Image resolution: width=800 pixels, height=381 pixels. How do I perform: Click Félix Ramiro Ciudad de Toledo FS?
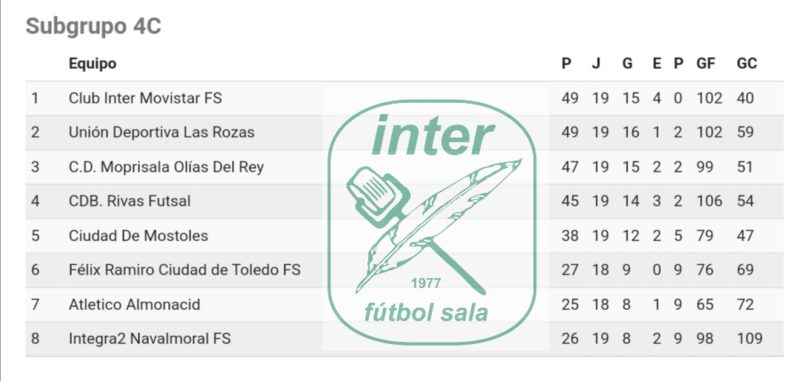click(185, 270)
